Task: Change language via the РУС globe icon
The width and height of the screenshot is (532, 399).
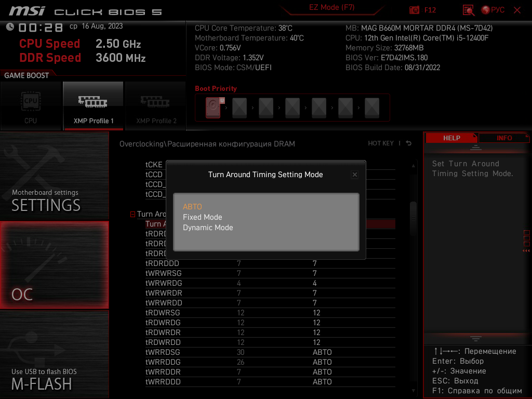Action: 493,10
